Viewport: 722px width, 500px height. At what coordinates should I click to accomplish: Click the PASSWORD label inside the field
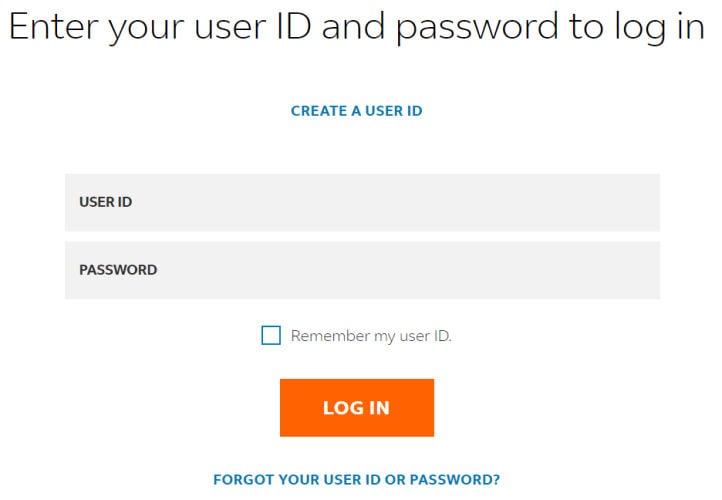(x=118, y=270)
